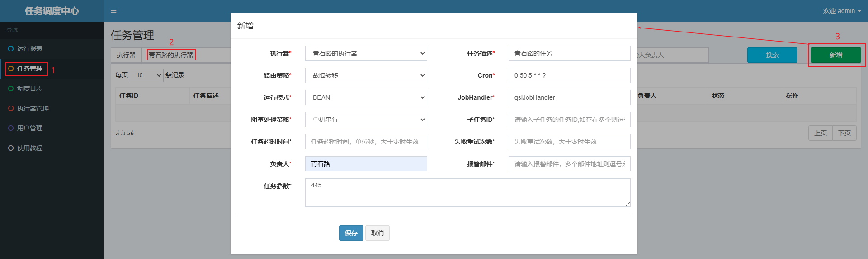
Task: Click the 无记录 text below the table
Action: (x=125, y=133)
